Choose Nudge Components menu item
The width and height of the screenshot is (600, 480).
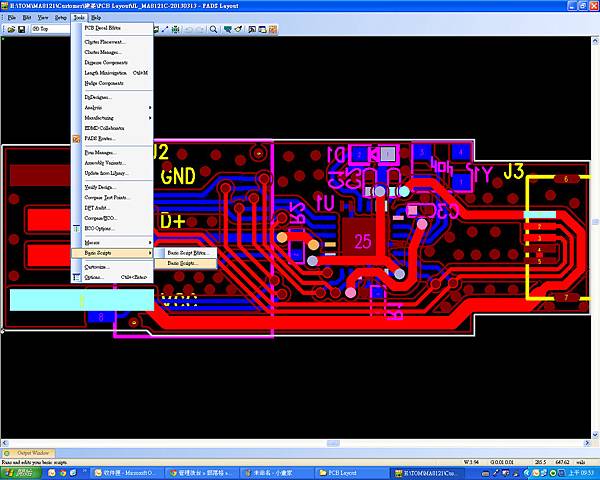[x=112, y=83]
